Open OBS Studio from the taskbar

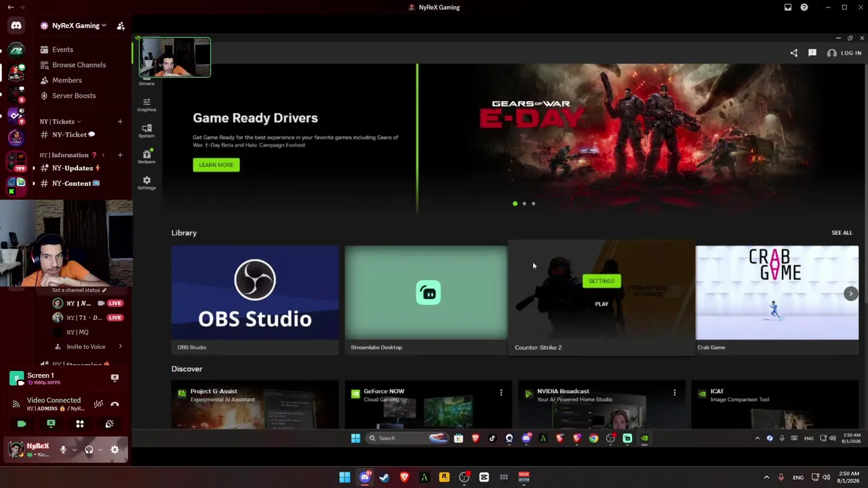(465, 478)
